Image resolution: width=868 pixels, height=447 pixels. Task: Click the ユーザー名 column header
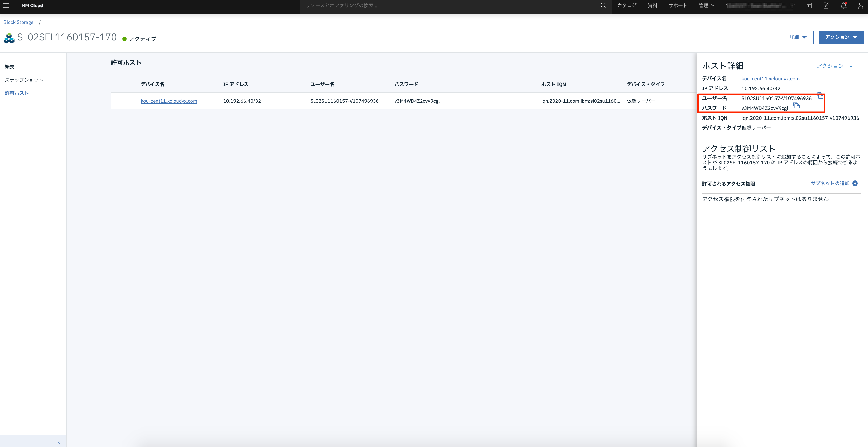(x=322, y=84)
